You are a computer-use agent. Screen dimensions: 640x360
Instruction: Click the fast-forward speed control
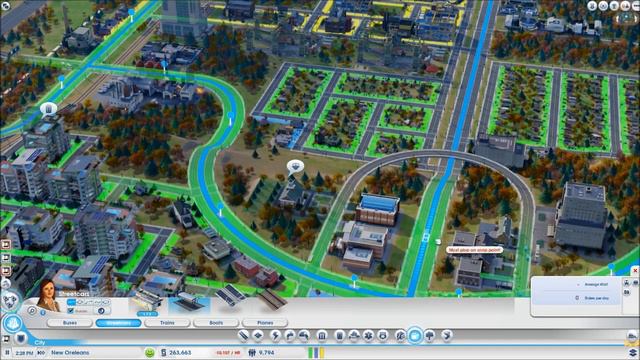click(41, 352)
